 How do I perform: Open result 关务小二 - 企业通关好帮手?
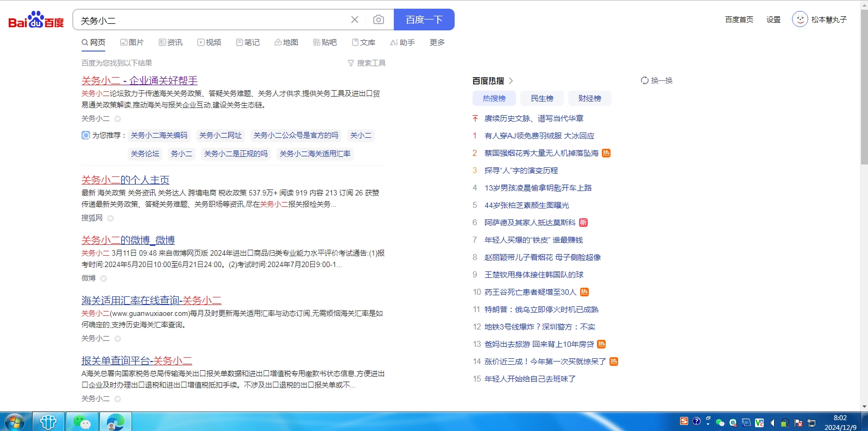pos(140,80)
